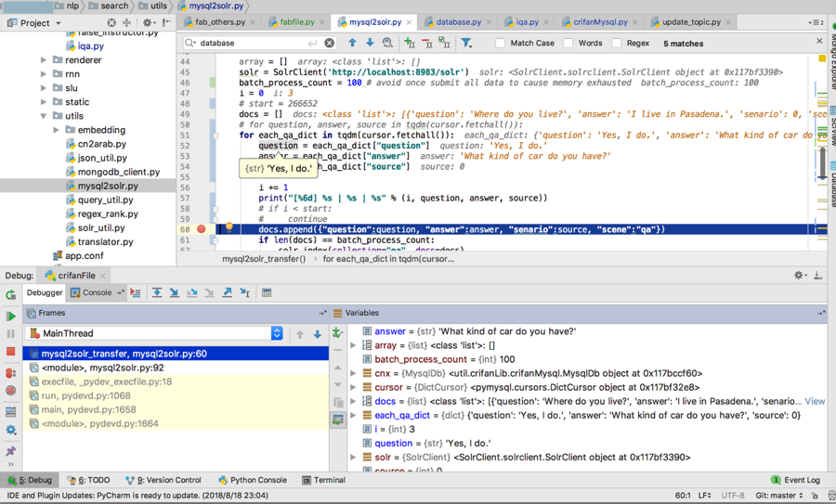
Task: Click the Step Over debugger icon
Action: 157,293
